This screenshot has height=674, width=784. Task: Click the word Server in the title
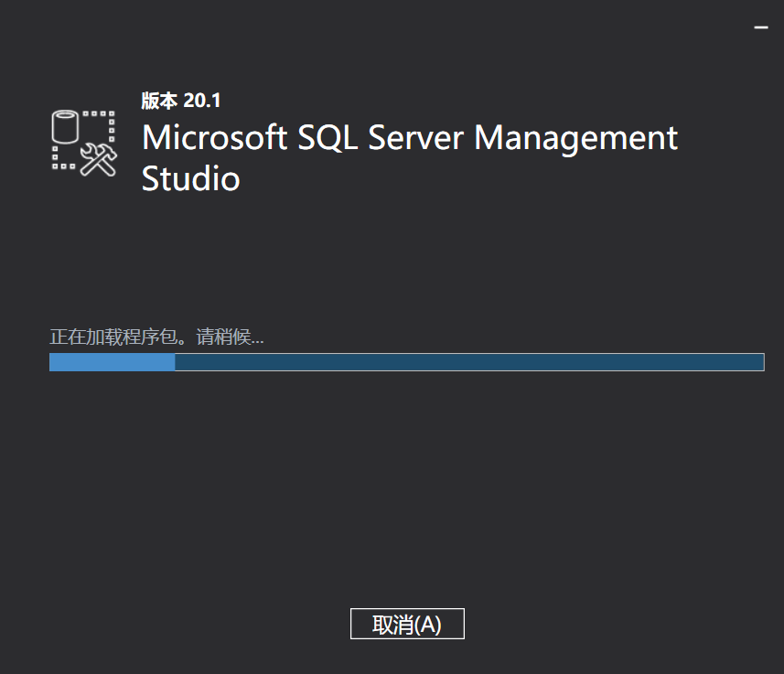pyautogui.click(x=416, y=138)
